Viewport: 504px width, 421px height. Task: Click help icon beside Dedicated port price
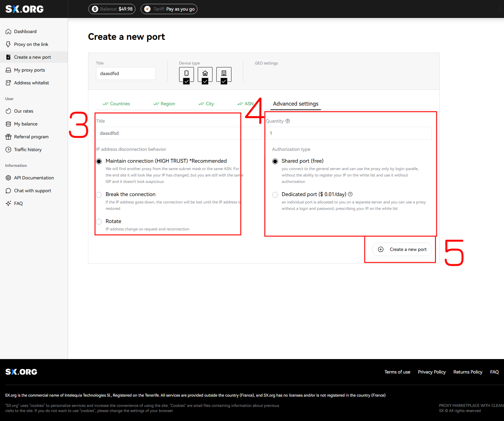click(x=350, y=194)
